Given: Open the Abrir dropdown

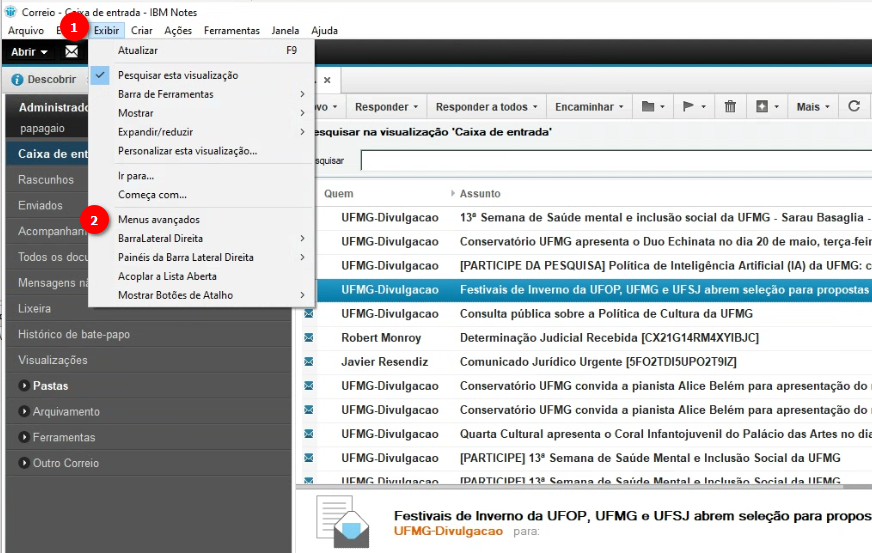Looking at the screenshot, I should pyautogui.click(x=29, y=52).
